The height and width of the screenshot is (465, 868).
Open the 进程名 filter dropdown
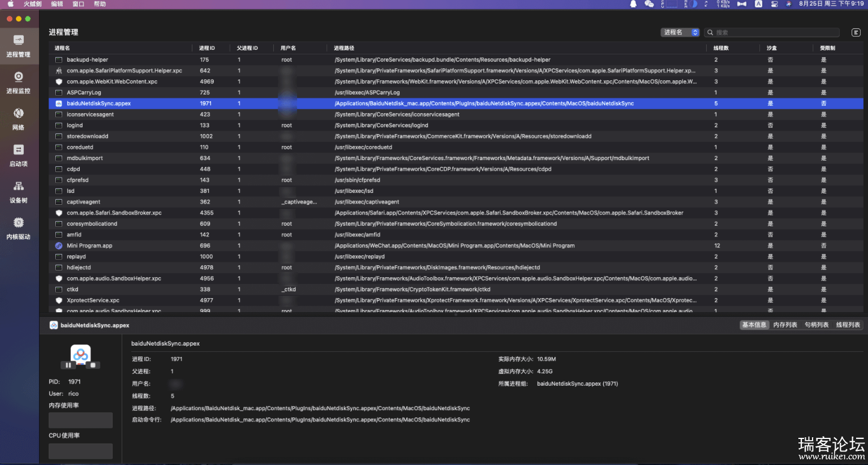pyautogui.click(x=680, y=33)
